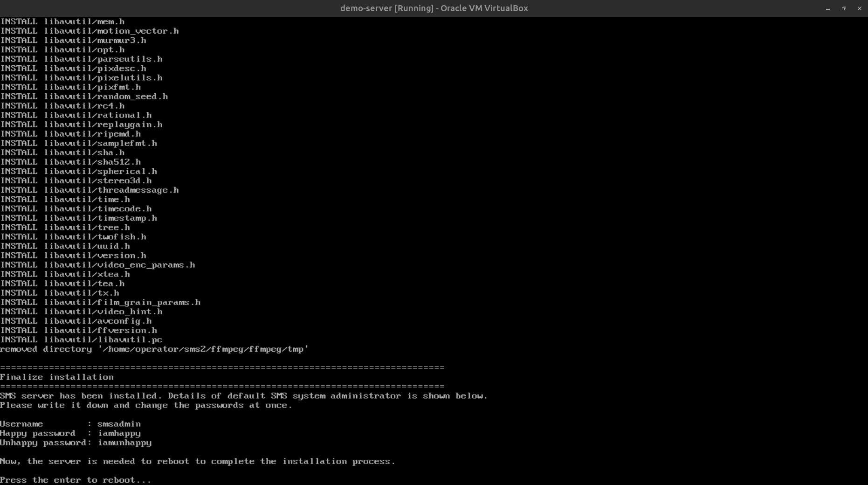Viewport: 868px width, 485px height.
Task: Click the libavutil/film_grain_params.h line
Action: coord(100,303)
